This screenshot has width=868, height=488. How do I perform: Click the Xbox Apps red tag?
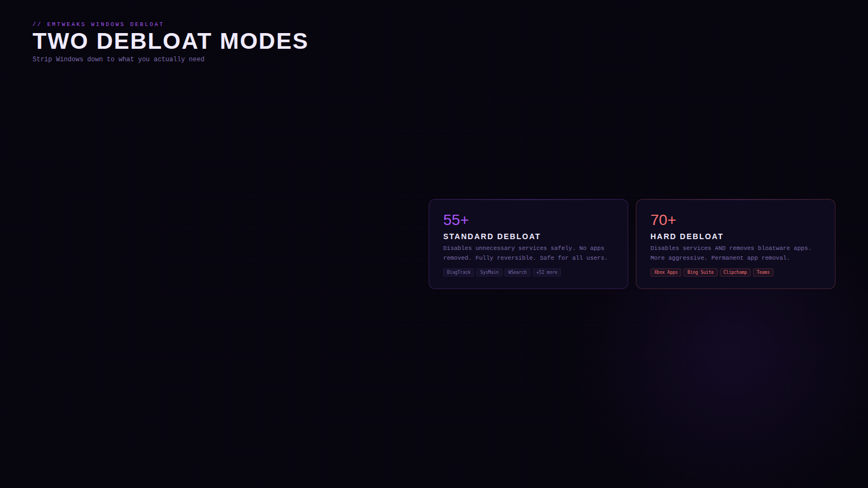pos(666,272)
